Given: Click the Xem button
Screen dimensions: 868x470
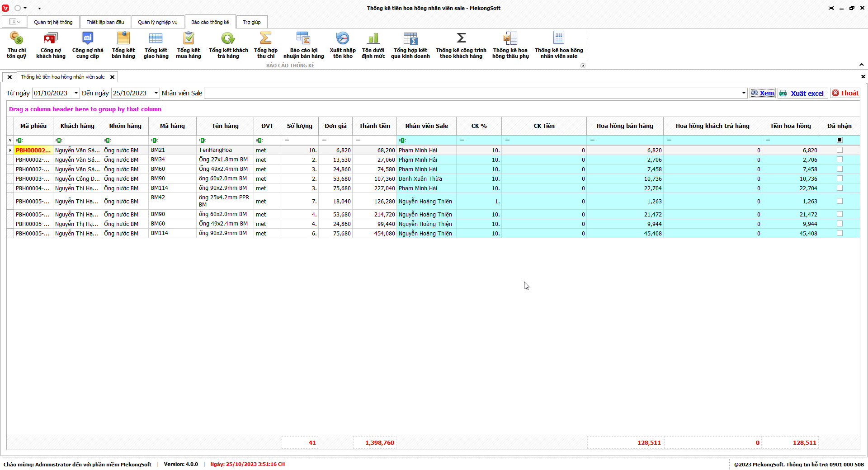Looking at the screenshot, I should pos(763,93).
